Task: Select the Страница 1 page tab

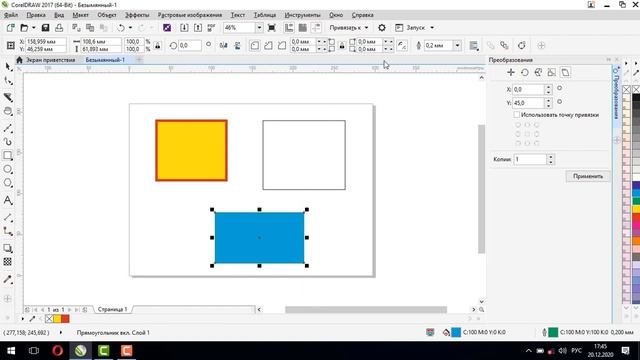Action: pos(112,309)
